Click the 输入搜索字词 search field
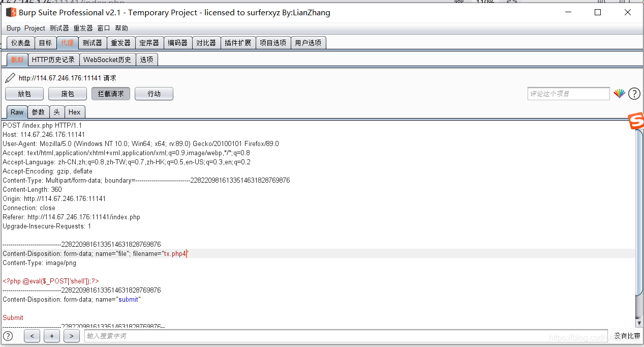644x347 pixels. [346, 336]
